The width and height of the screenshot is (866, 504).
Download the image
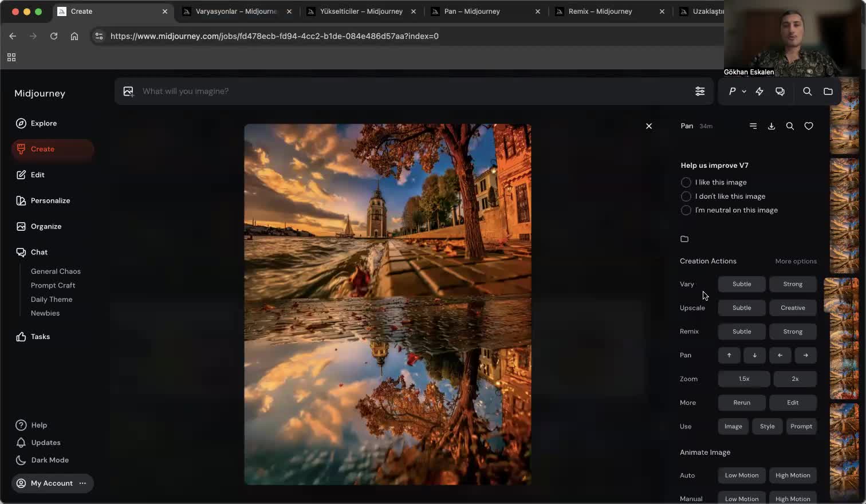click(771, 126)
